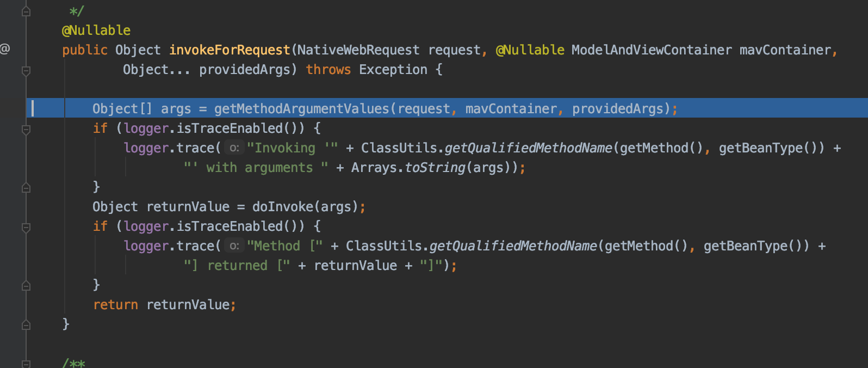Click getQualifiedMethodName in the "Method [" line
This screenshot has width=868, height=368.
pos(513,246)
